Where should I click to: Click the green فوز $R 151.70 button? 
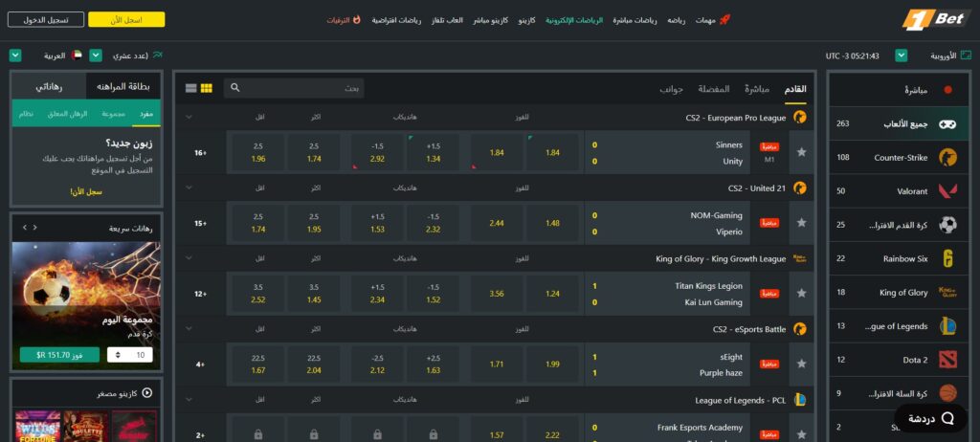[x=59, y=355]
